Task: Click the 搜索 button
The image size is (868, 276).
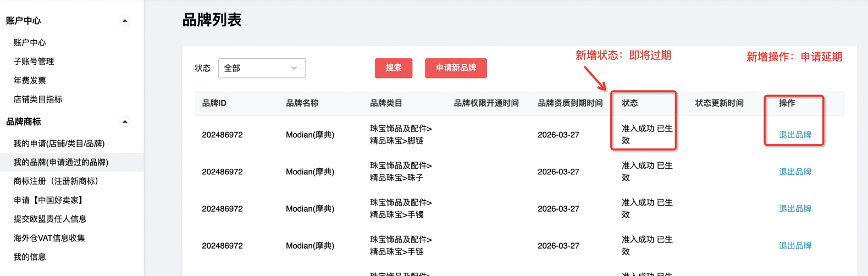Action: (x=394, y=68)
